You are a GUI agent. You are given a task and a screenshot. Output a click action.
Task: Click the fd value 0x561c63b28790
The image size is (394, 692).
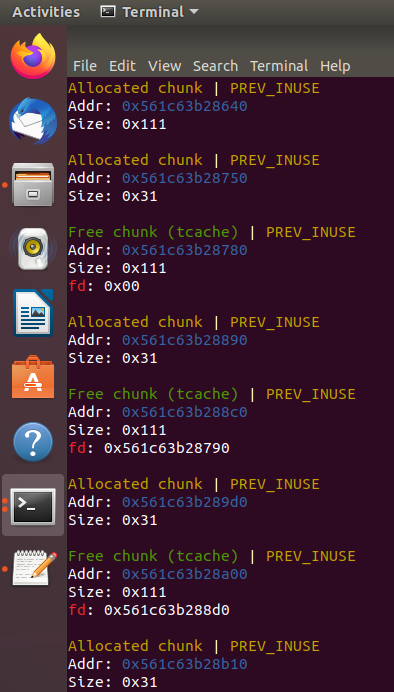167,448
